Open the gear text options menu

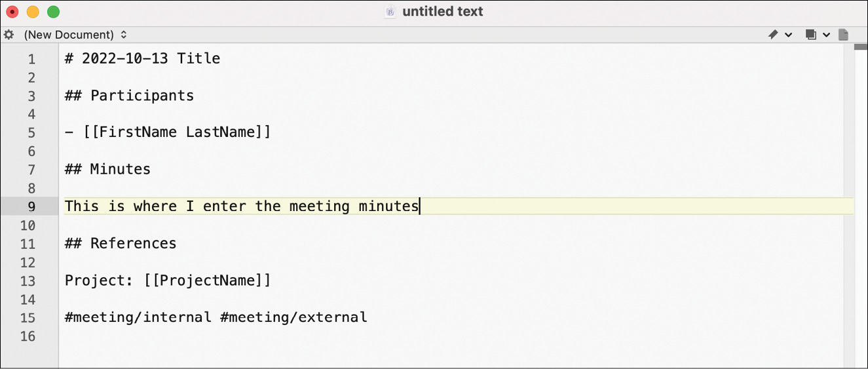click(x=9, y=35)
